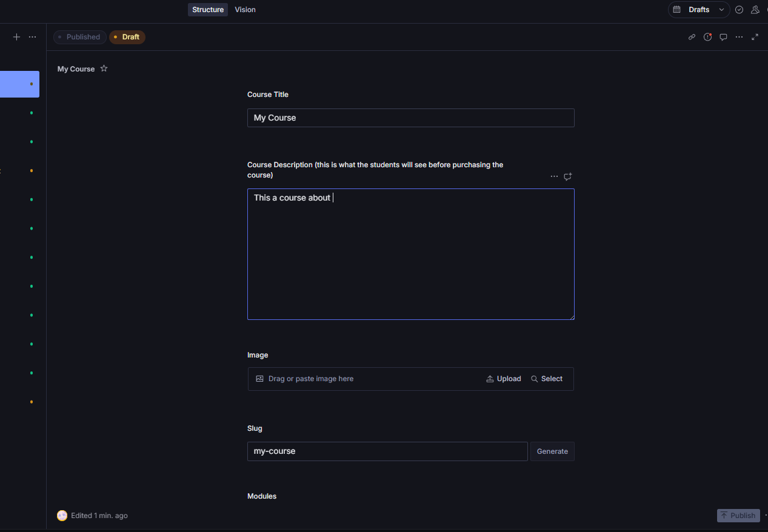768x532 pixels.
Task: Create a new document with the plus icon
Action: tap(16, 36)
